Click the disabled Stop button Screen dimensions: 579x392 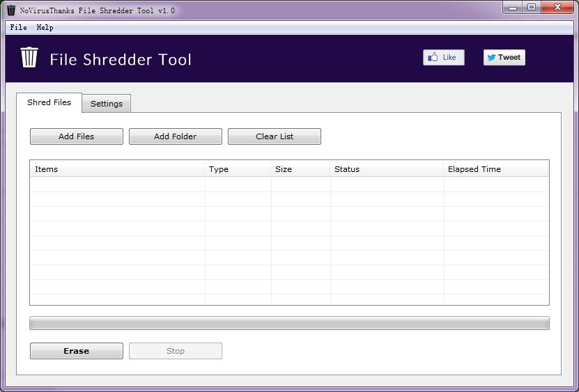176,351
